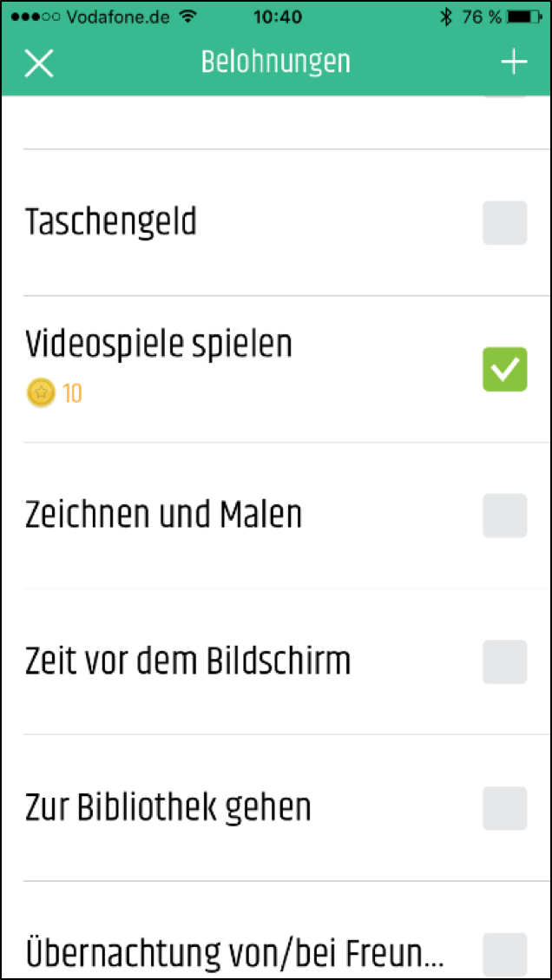Check the Zeichnen und Malen checkbox
This screenshot has width=552, height=980.
coord(504,516)
